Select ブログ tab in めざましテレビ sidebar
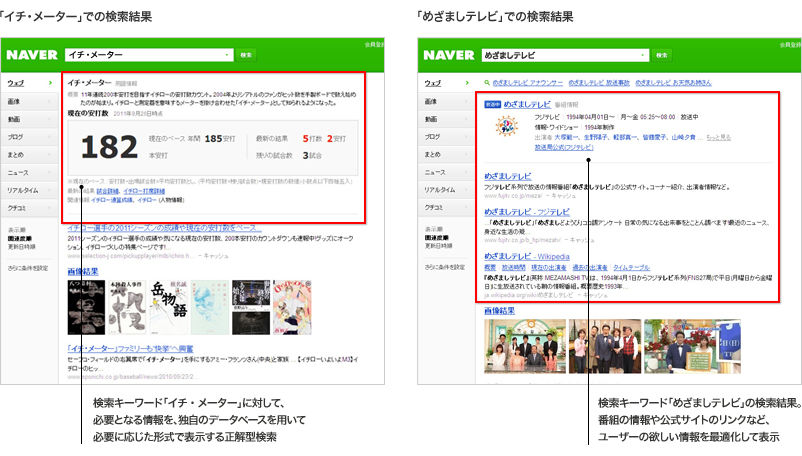This screenshot has width=802, height=456. pos(446,136)
